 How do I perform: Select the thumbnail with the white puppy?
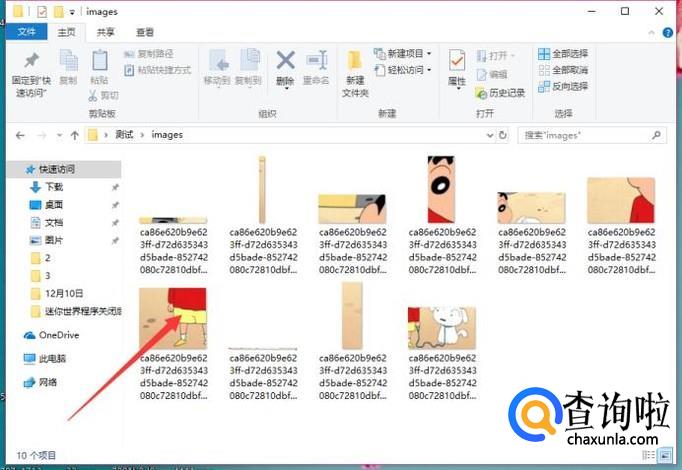click(x=441, y=328)
